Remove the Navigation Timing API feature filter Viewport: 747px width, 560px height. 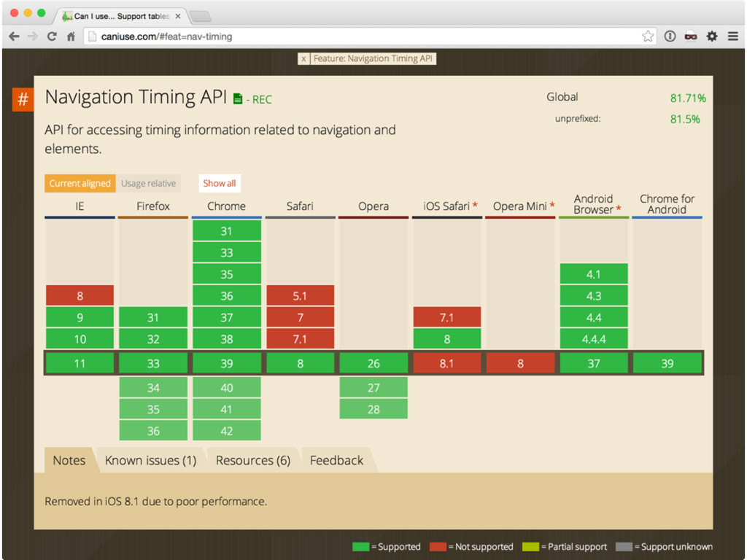click(303, 59)
